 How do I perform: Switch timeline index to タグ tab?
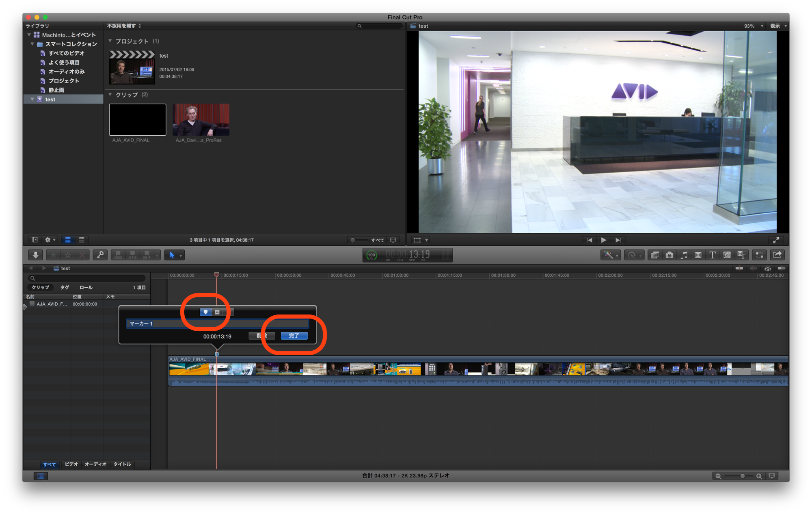pyautogui.click(x=65, y=288)
